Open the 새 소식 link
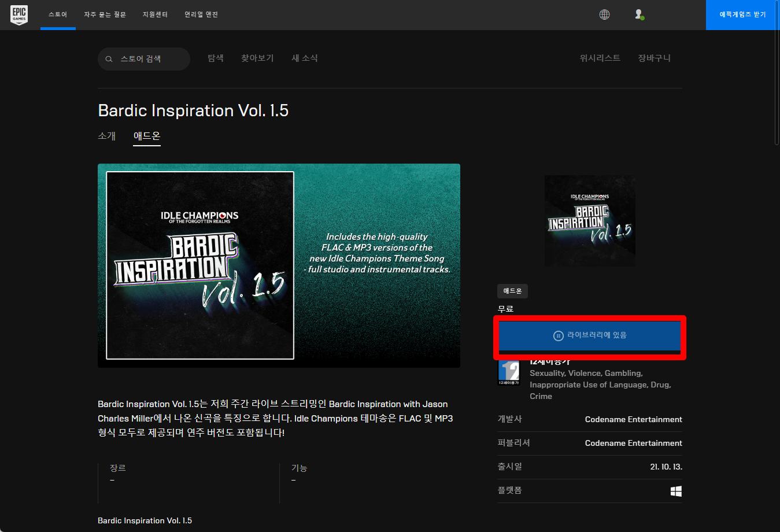Screen dimensions: 780x532 point(305,58)
